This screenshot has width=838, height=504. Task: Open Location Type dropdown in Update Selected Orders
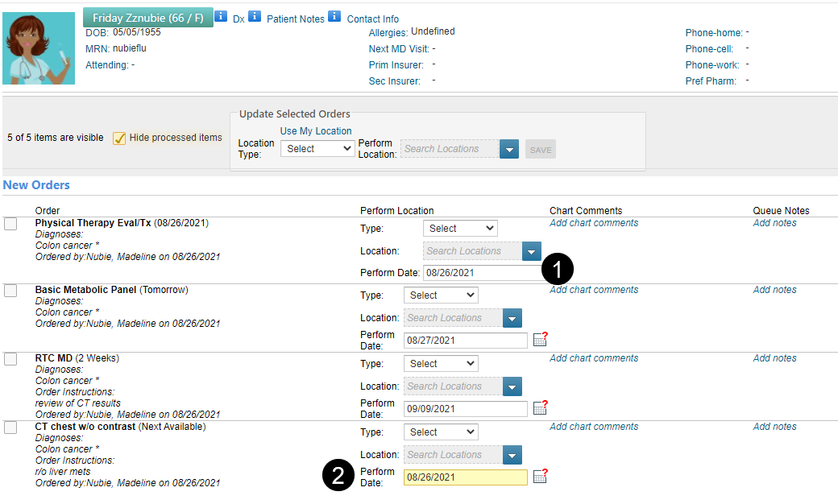[x=317, y=149]
